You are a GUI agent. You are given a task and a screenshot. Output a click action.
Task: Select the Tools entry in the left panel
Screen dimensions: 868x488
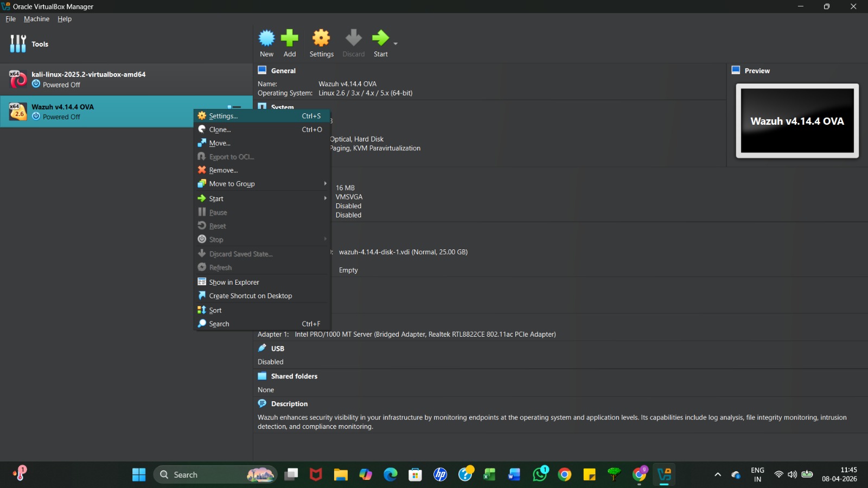[126, 44]
